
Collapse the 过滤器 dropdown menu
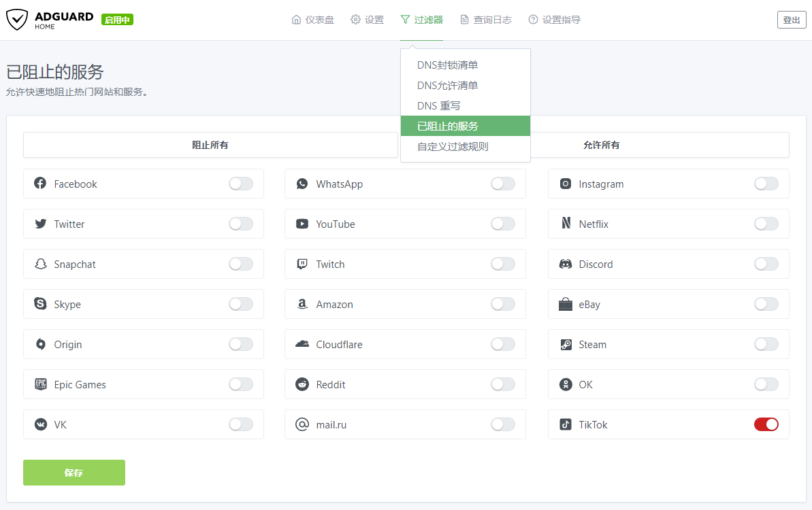pos(421,20)
